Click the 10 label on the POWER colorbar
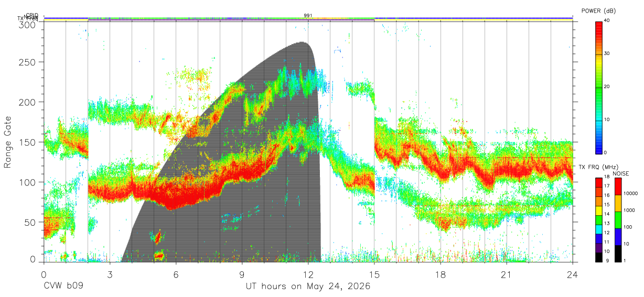 pyautogui.click(x=607, y=120)
